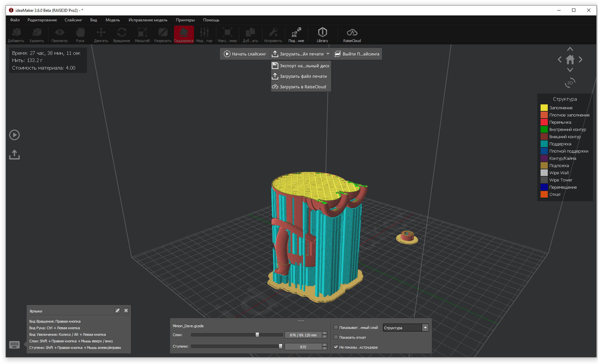The image size is (598, 364).
Task: Choose Загрузить в RaiseCloud menu entry
Action: pos(301,87)
